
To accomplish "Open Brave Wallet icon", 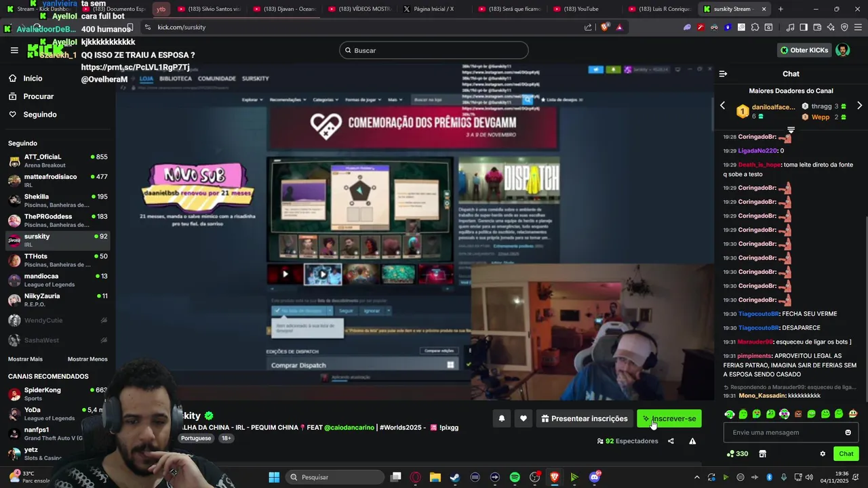I will coord(817,27).
